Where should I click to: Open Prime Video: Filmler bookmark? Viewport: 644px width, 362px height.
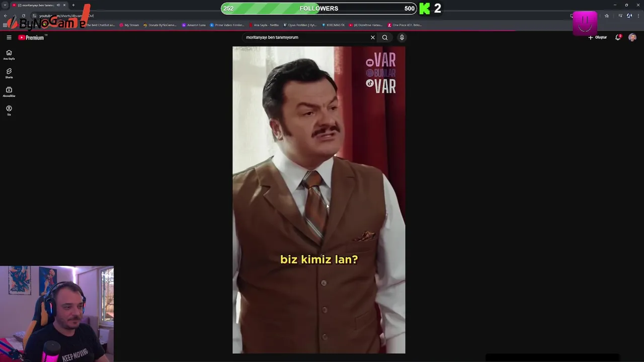point(227,25)
